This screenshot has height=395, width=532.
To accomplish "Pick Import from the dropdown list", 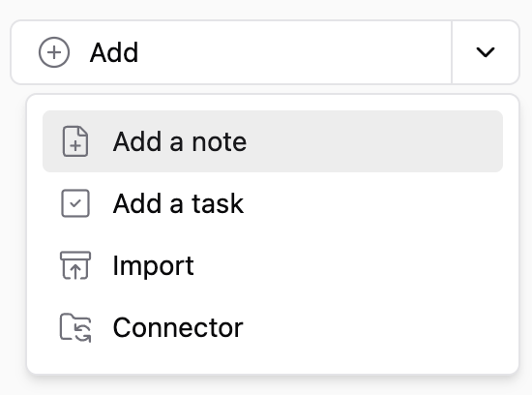I will click(273, 265).
